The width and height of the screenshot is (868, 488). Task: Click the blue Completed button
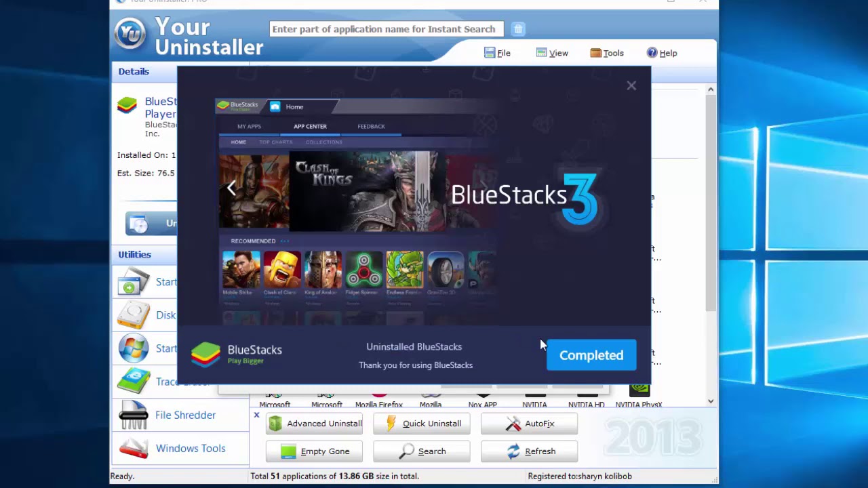coord(591,355)
